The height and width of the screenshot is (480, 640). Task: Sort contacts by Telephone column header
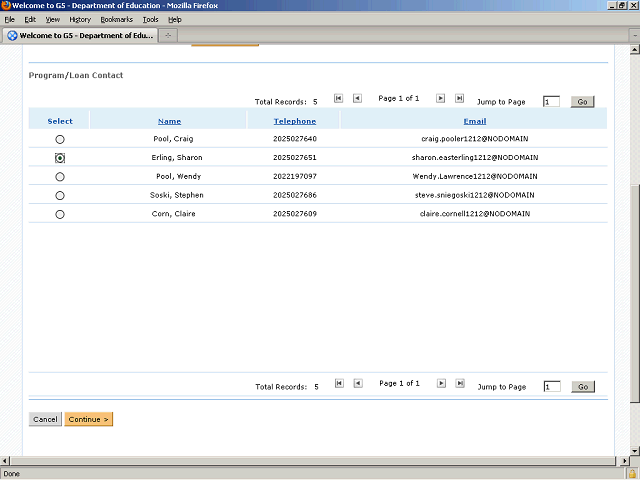click(294, 121)
